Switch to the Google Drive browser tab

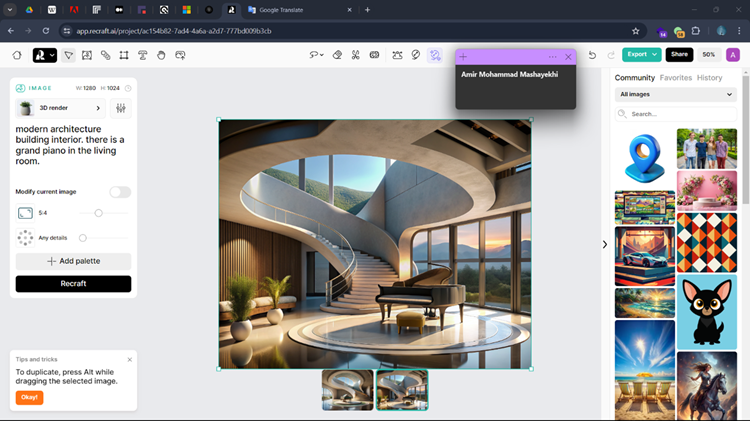coord(29,10)
